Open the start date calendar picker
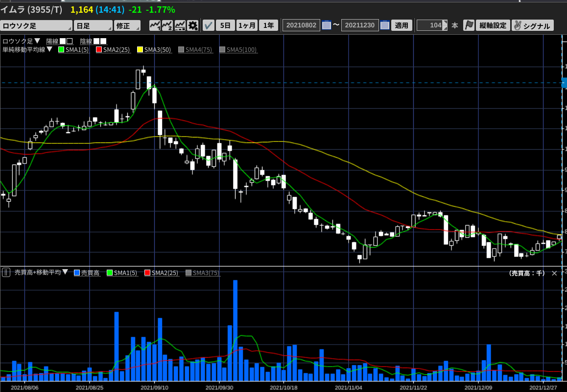Image resolution: width=567 pixels, height=392 pixels. [327, 25]
